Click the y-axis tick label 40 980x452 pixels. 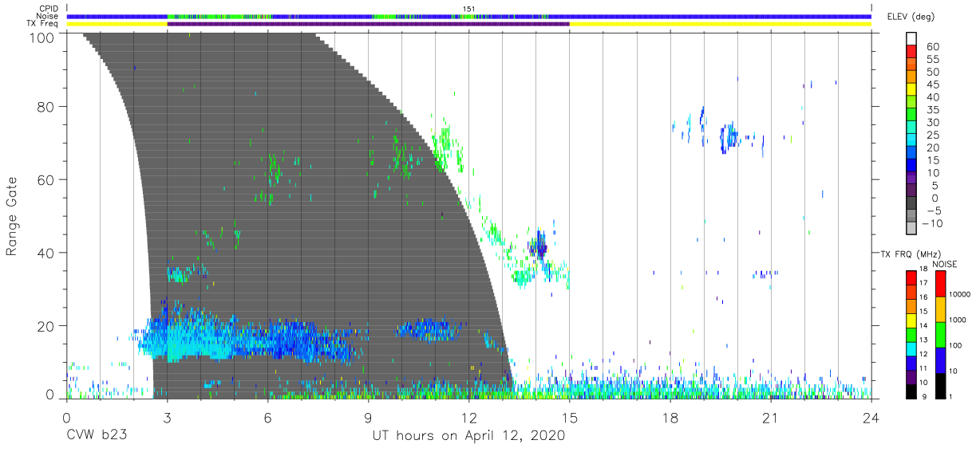[x=45, y=253]
